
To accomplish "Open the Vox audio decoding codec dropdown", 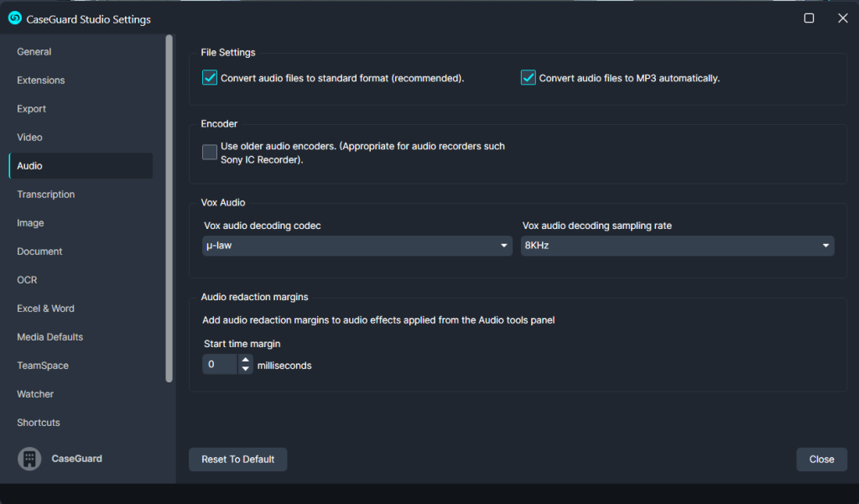I will click(357, 246).
